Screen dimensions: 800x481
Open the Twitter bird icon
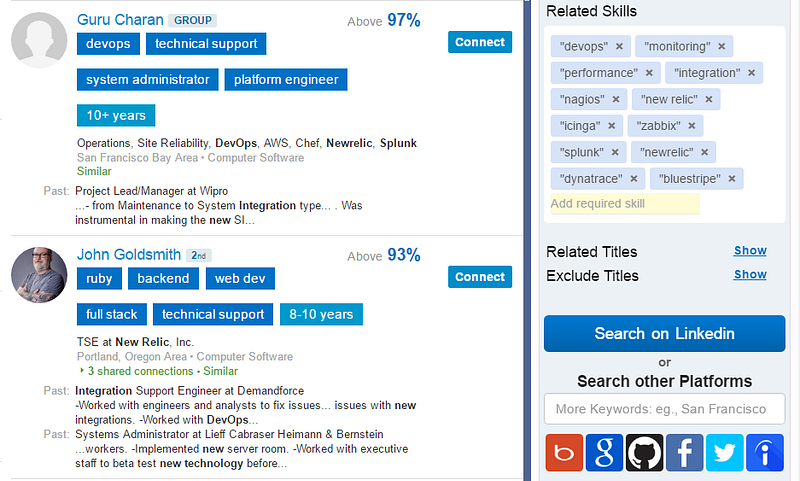pyautogui.click(x=724, y=452)
